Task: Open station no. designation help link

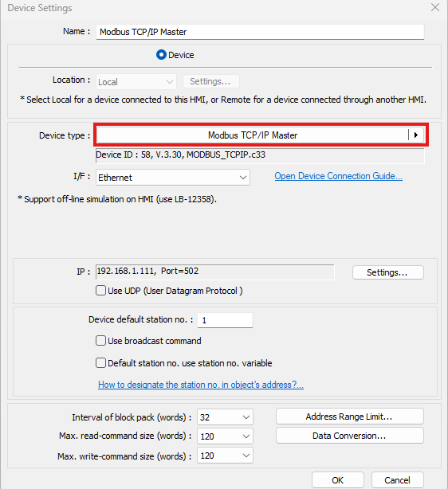Action: 201,385
